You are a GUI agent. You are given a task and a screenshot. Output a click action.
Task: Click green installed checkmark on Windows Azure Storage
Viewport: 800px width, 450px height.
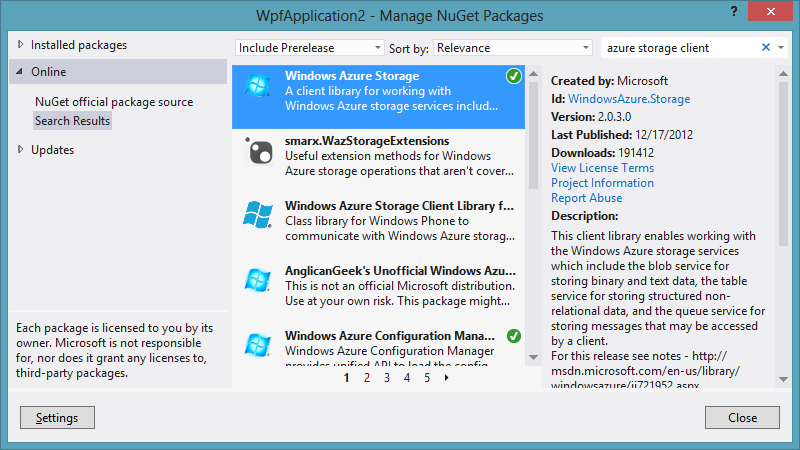tap(514, 76)
